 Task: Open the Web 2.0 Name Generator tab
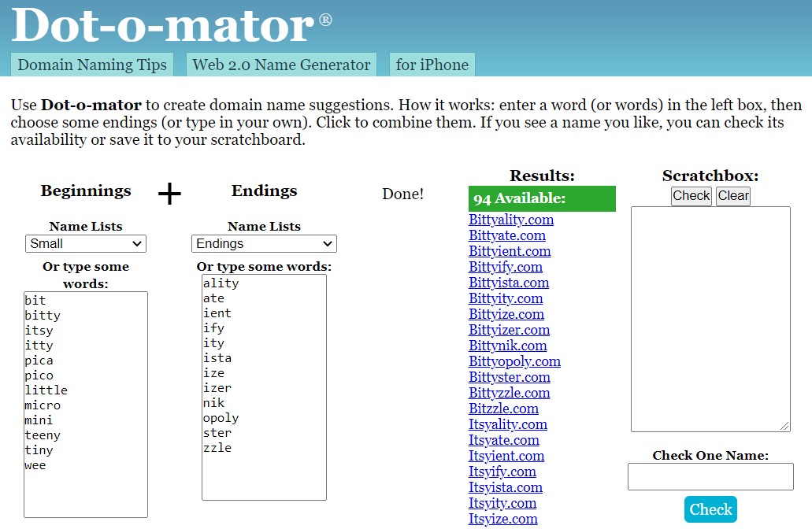pos(281,65)
